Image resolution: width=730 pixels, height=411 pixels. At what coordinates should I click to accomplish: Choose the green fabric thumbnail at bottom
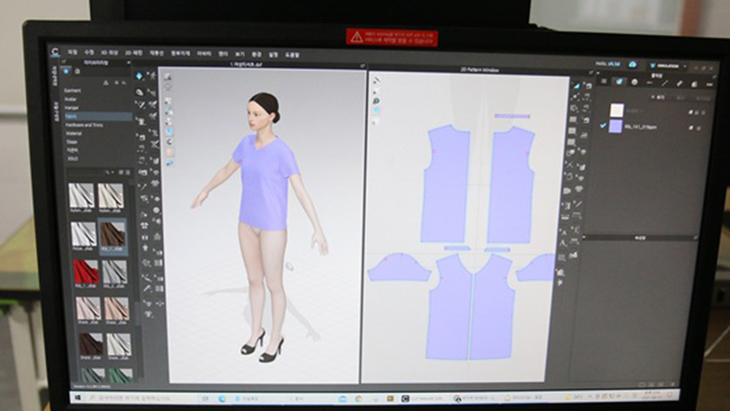tap(119, 377)
